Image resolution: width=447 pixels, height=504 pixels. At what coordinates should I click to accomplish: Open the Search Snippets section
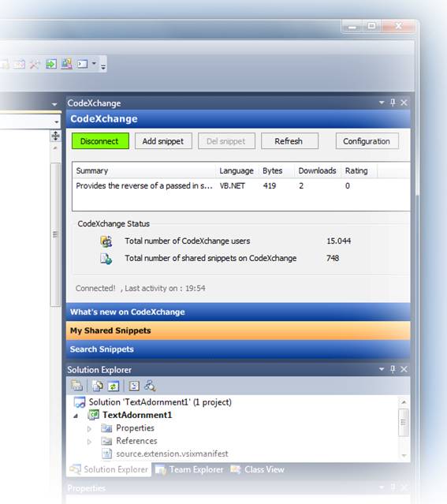pos(238,349)
